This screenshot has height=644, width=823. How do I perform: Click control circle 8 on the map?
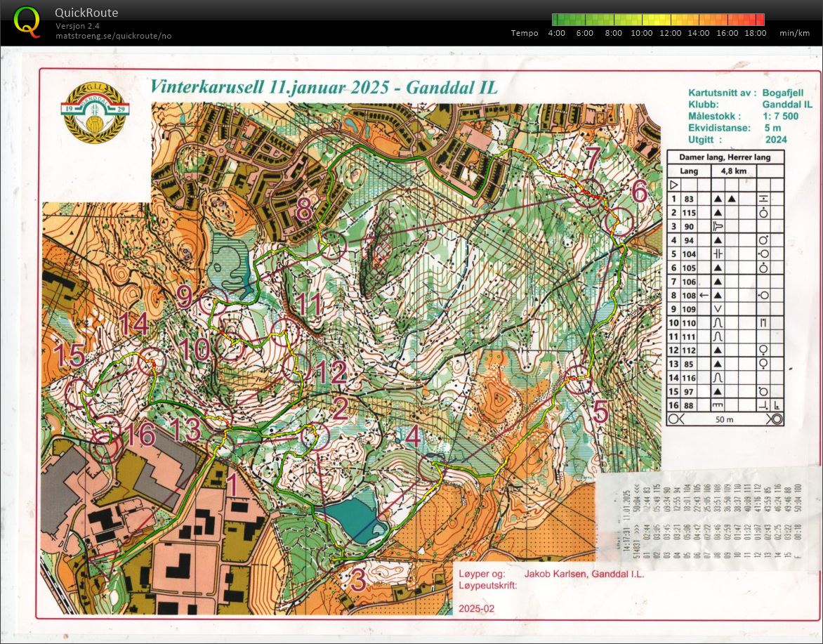[x=334, y=244]
